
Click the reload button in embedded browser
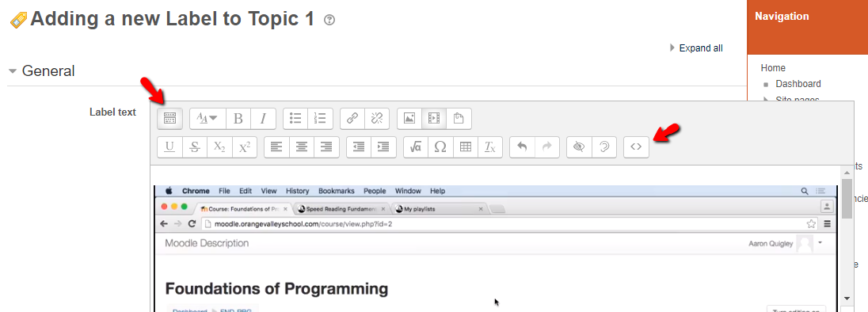pos(192,224)
